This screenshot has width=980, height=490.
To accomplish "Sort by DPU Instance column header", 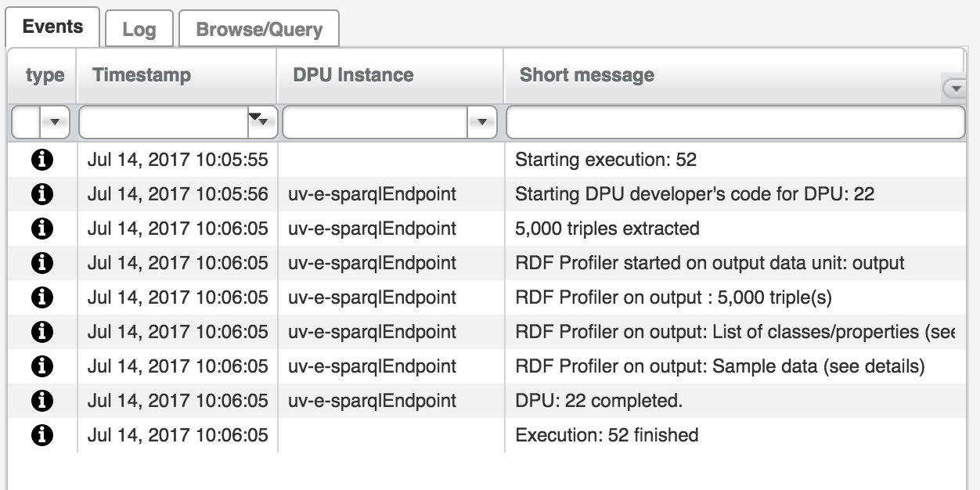I will click(353, 75).
